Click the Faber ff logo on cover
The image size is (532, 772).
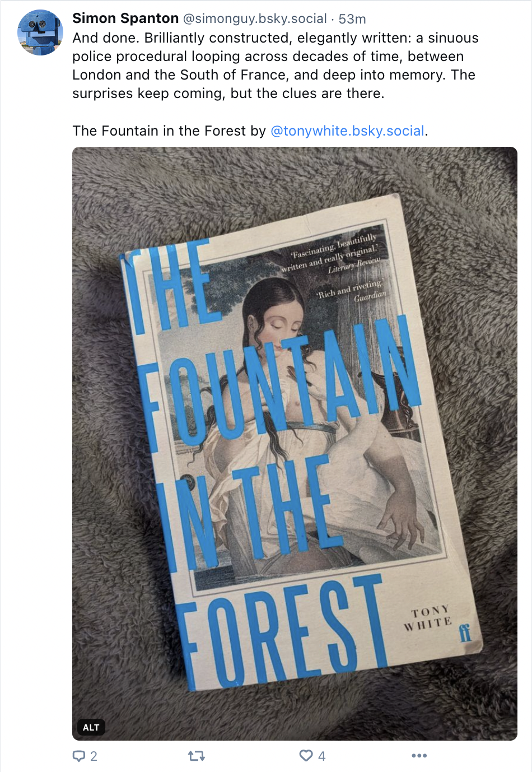[x=465, y=633]
